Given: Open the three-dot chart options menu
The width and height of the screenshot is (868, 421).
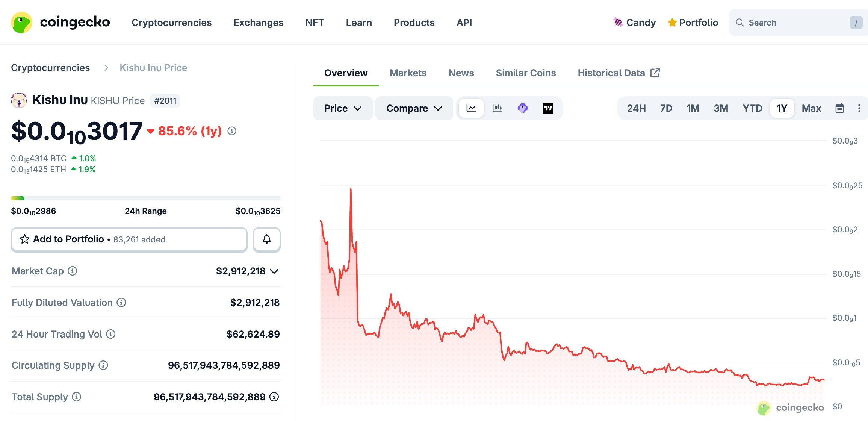Looking at the screenshot, I should tap(859, 108).
